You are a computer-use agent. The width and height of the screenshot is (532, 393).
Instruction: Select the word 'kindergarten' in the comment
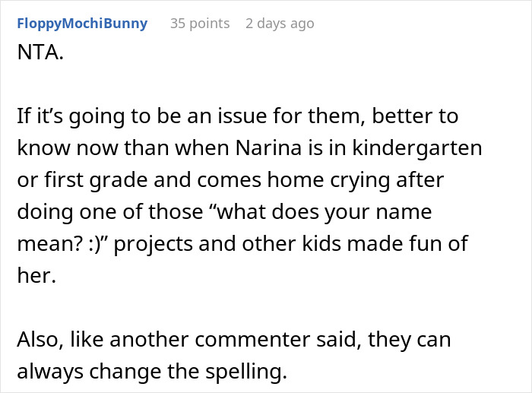[417, 148]
